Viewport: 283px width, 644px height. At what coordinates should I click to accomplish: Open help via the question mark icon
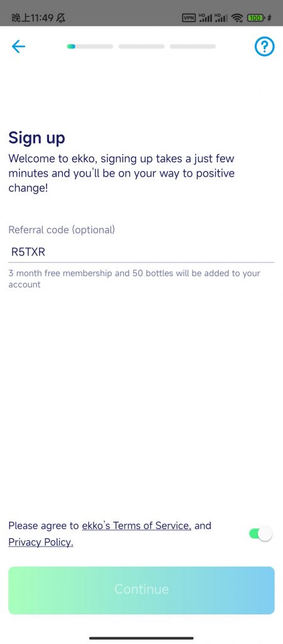[x=265, y=47]
